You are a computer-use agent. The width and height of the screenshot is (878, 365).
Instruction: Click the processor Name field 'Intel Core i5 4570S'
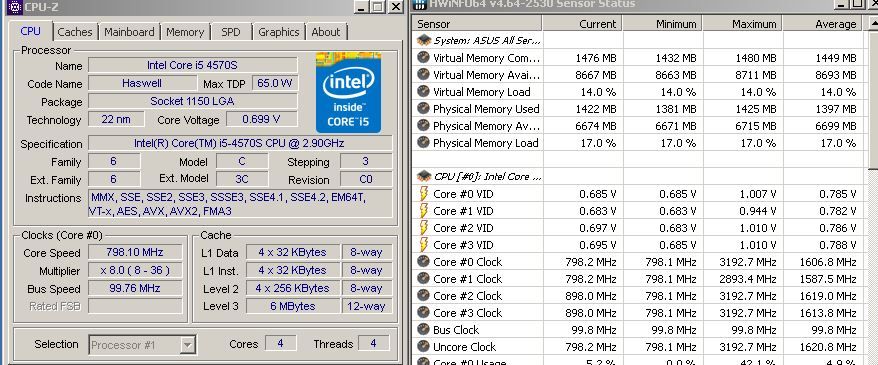click(193, 65)
